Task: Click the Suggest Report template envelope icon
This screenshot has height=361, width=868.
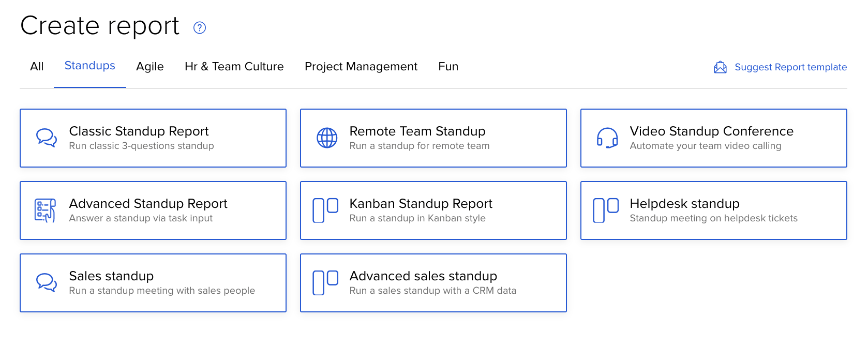Action: point(720,67)
